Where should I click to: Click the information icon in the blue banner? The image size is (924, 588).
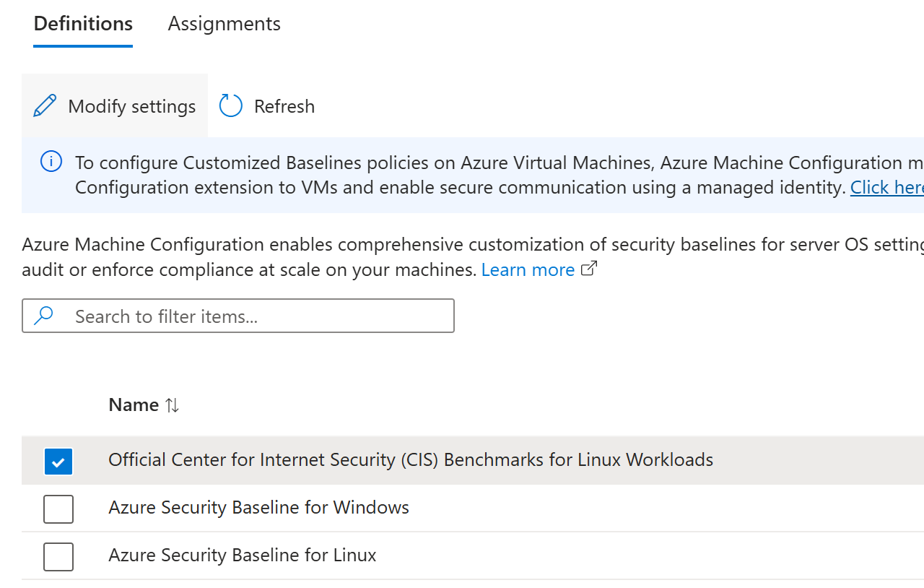coord(51,161)
